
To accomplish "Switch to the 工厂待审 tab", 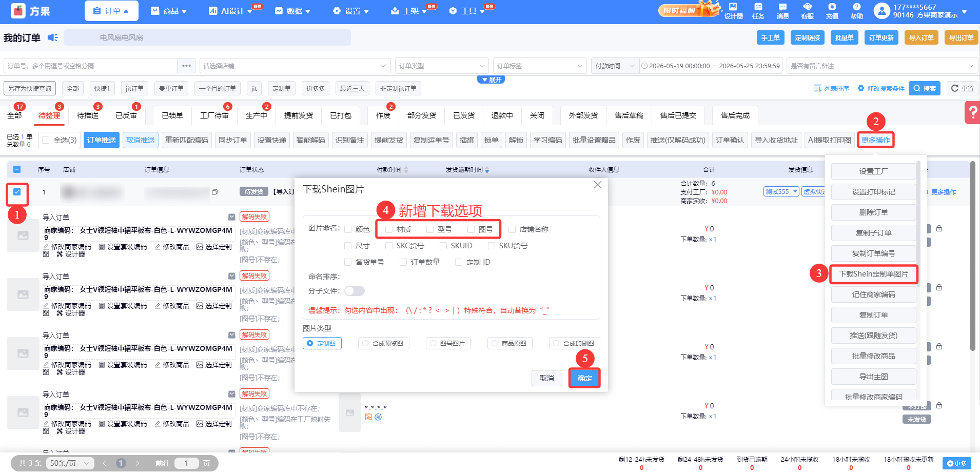I will click(214, 115).
